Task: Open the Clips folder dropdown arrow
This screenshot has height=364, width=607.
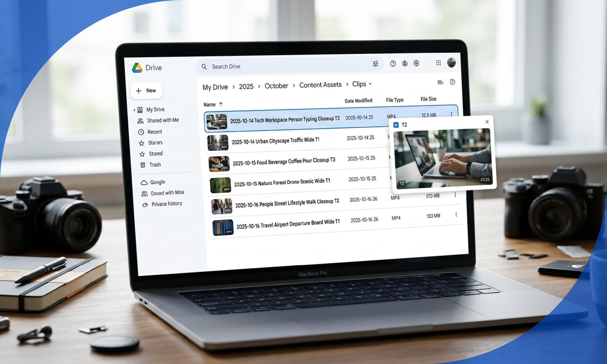Action: click(x=370, y=84)
